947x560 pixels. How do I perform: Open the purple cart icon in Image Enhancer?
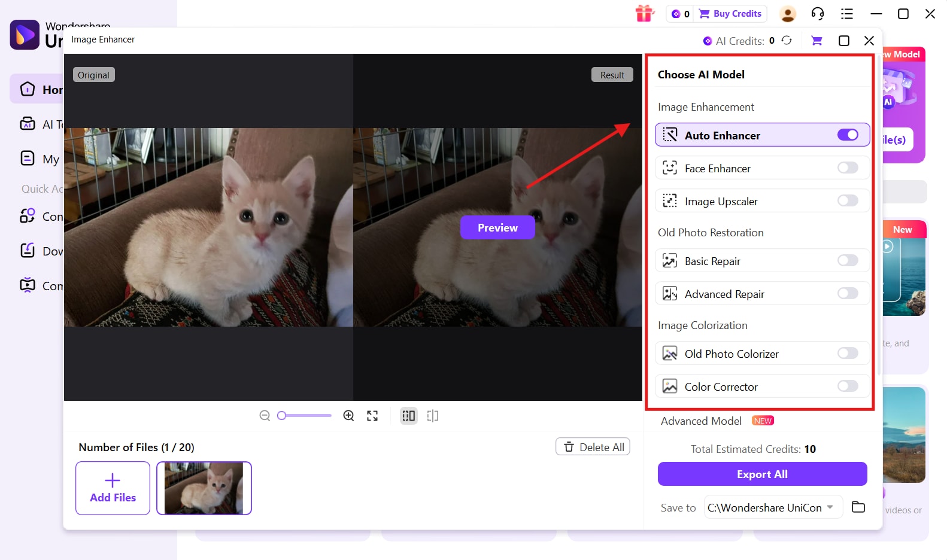click(x=817, y=41)
